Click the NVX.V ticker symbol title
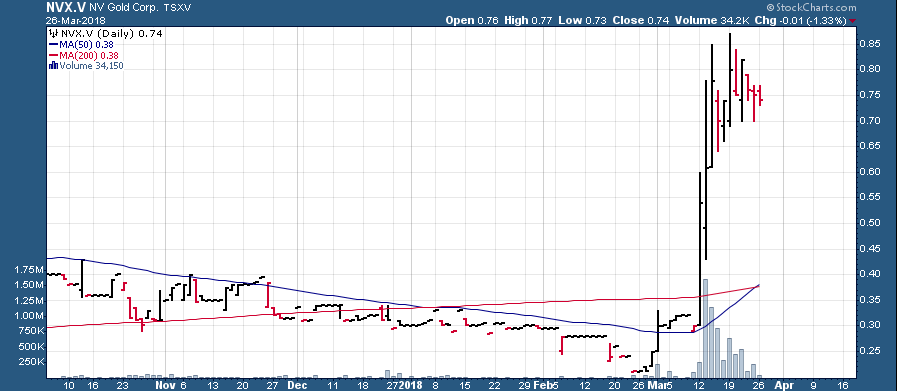Viewport: 897px width, 391px height. 66,7
